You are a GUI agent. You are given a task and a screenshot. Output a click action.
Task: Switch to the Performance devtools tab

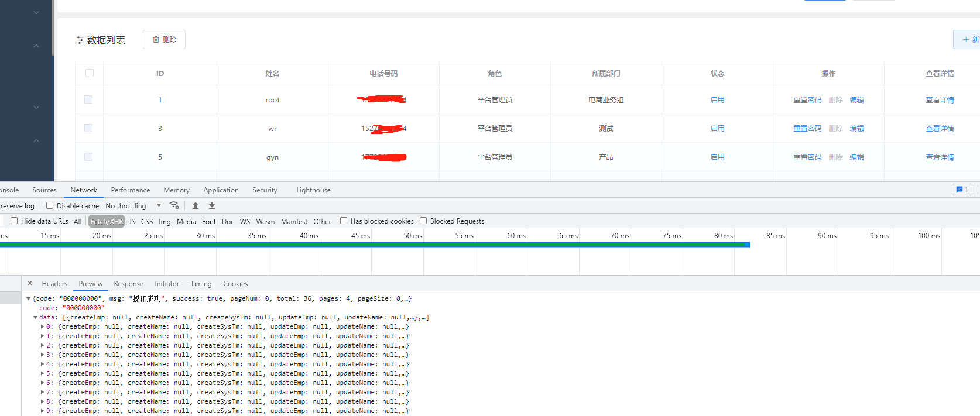(x=130, y=190)
